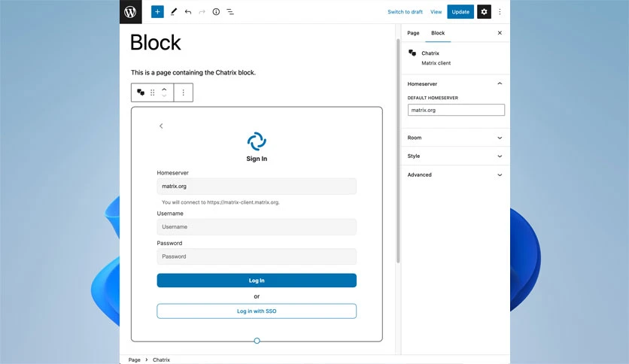
Task: Click the WordPress logo icon
Action: (130, 11)
